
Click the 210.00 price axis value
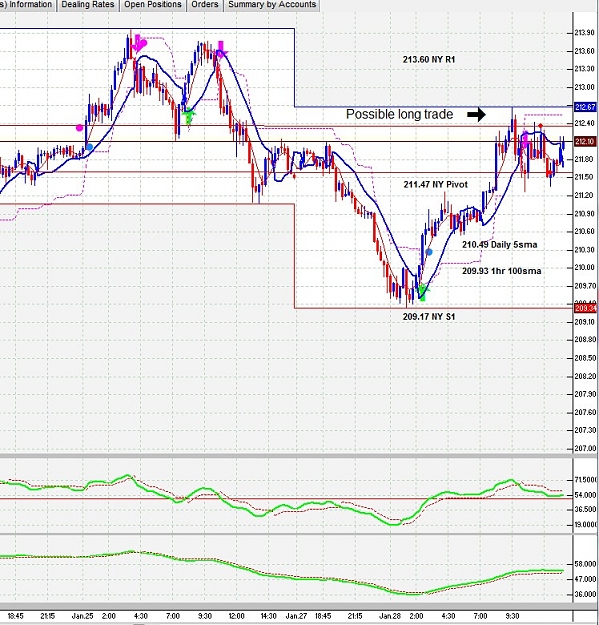(585, 267)
